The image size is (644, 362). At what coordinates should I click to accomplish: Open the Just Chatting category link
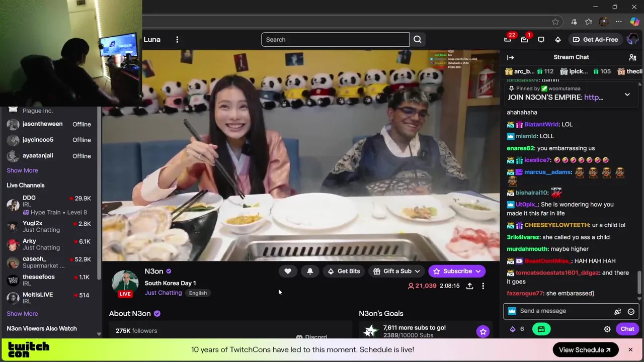(163, 293)
